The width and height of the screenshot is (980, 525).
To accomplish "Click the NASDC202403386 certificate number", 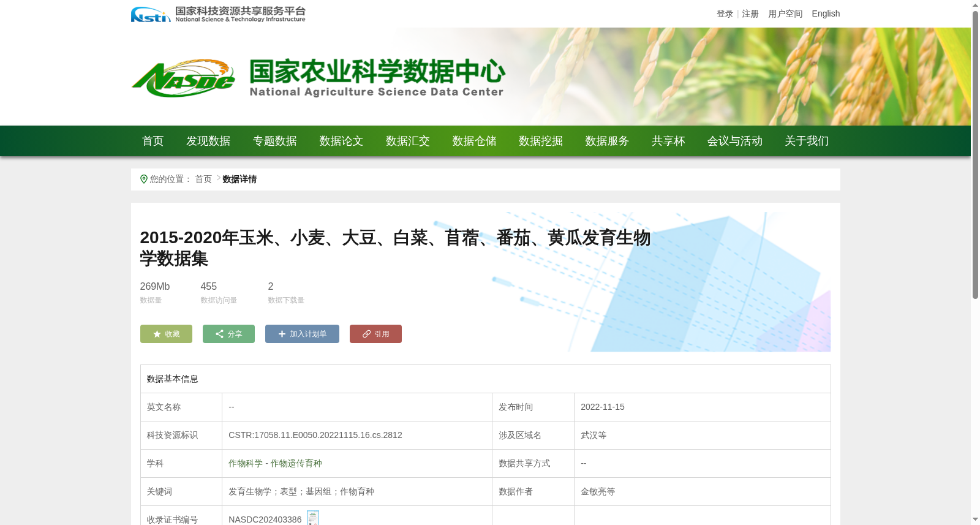I will [x=265, y=519].
